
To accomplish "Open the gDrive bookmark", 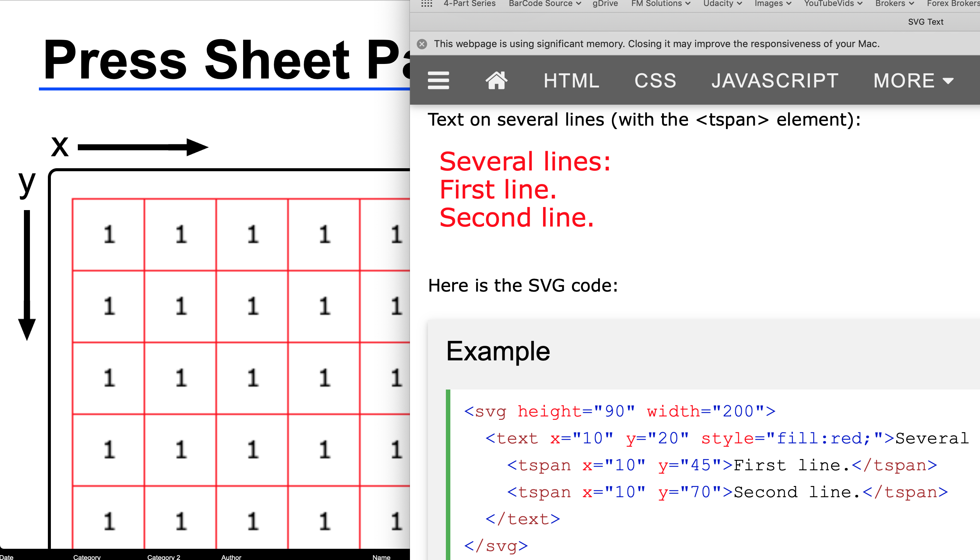I will point(605,3).
